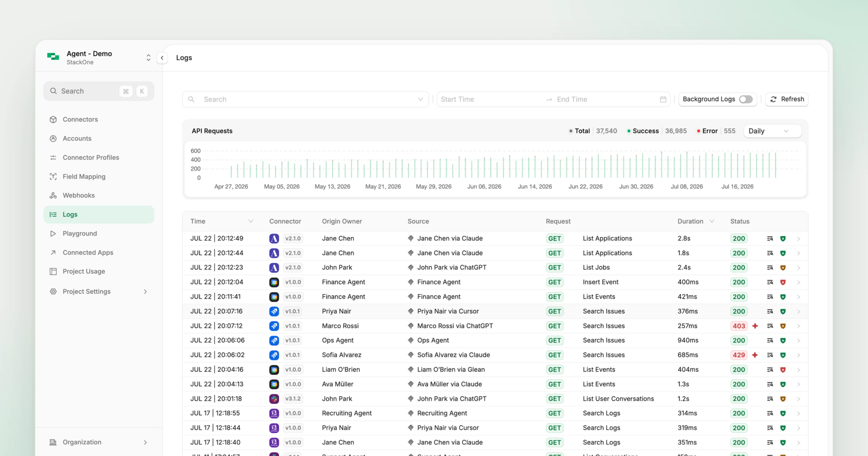868x456 pixels.
Task: Click the GET badge in the List Jobs row
Action: click(554, 268)
